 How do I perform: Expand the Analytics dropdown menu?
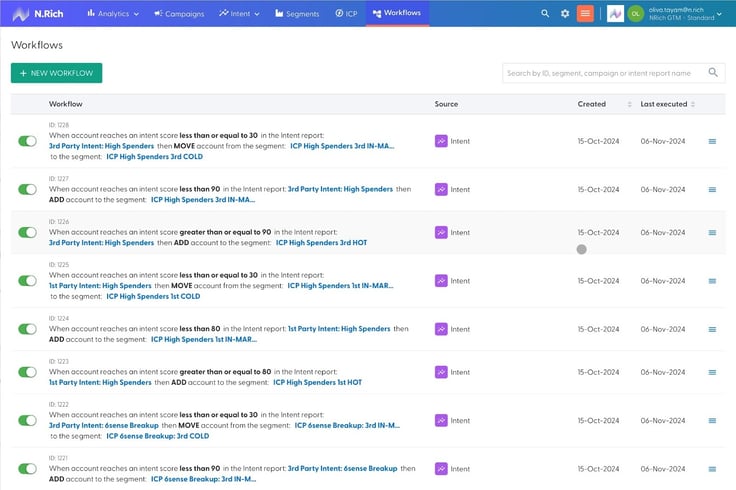point(113,14)
